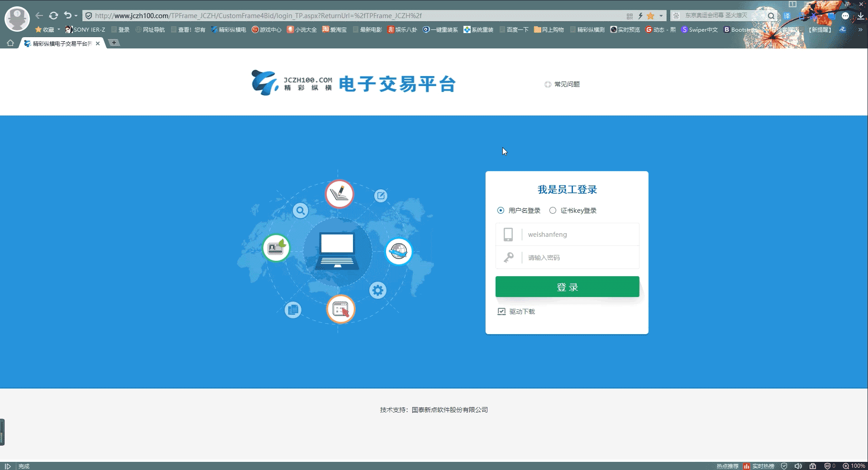Open 热点推荐 in the status bar
The image size is (868, 470).
[727, 466]
